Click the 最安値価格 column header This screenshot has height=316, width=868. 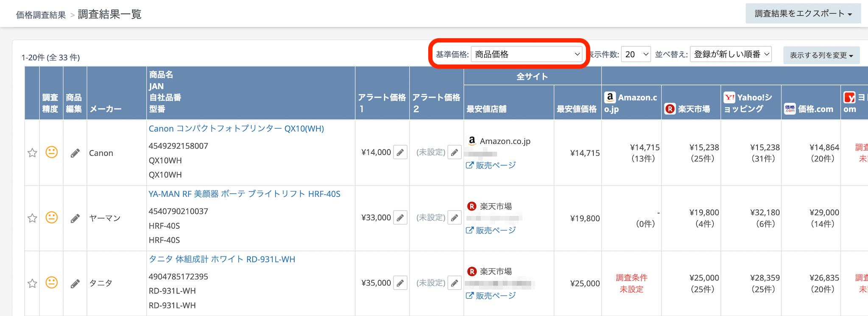tap(577, 109)
